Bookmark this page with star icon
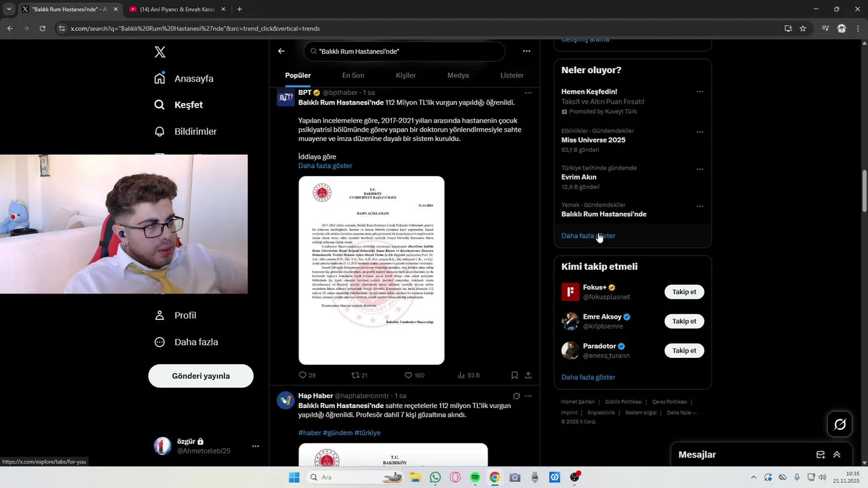The image size is (868, 488). coord(803,28)
